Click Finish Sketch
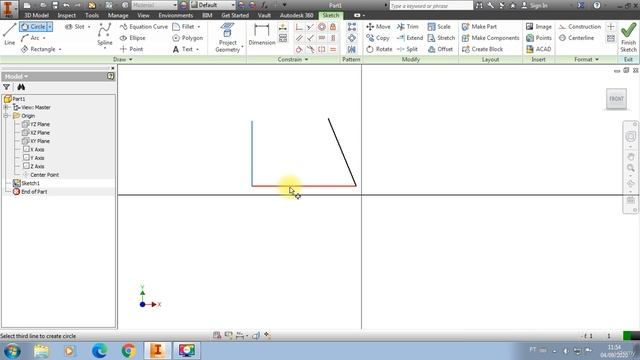The width and height of the screenshot is (640, 360). [x=629, y=37]
